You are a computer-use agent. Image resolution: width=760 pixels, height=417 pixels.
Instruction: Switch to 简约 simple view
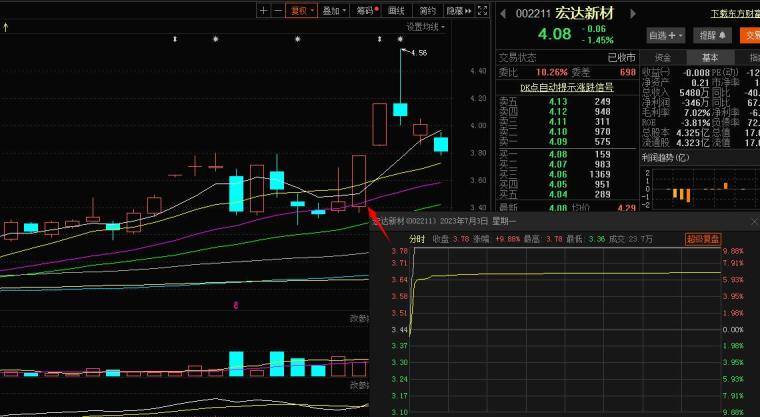[x=427, y=10]
